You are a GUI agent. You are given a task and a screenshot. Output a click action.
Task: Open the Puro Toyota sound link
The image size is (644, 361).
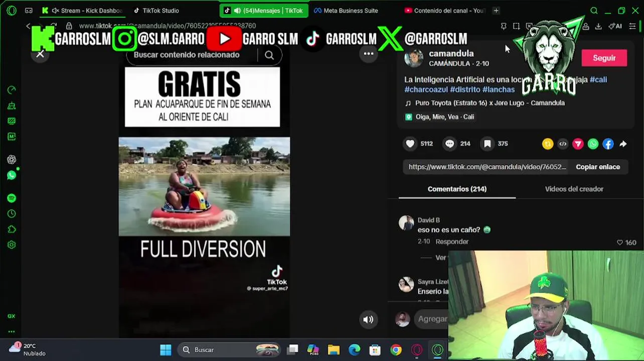coord(490,103)
